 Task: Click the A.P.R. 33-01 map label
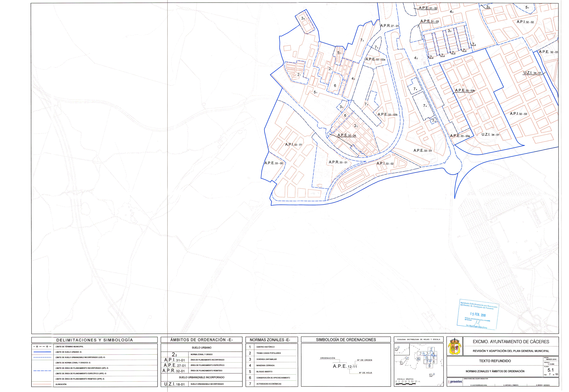click(x=338, y=162)
